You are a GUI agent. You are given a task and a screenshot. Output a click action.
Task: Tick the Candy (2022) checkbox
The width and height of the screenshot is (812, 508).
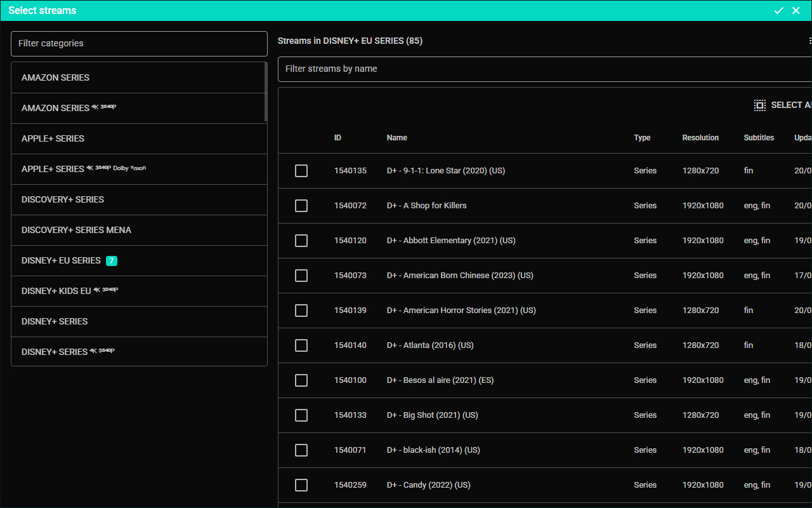(301, 485)
